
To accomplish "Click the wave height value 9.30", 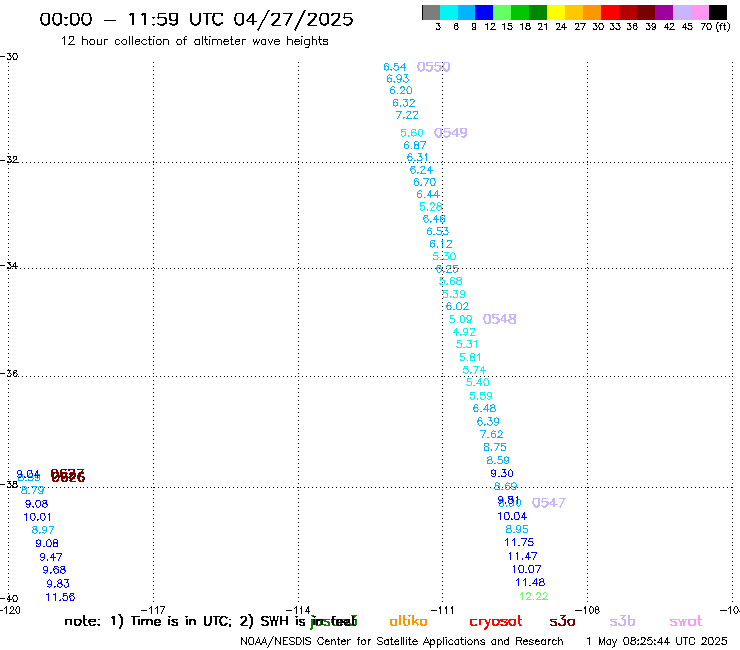I will 502,473.
